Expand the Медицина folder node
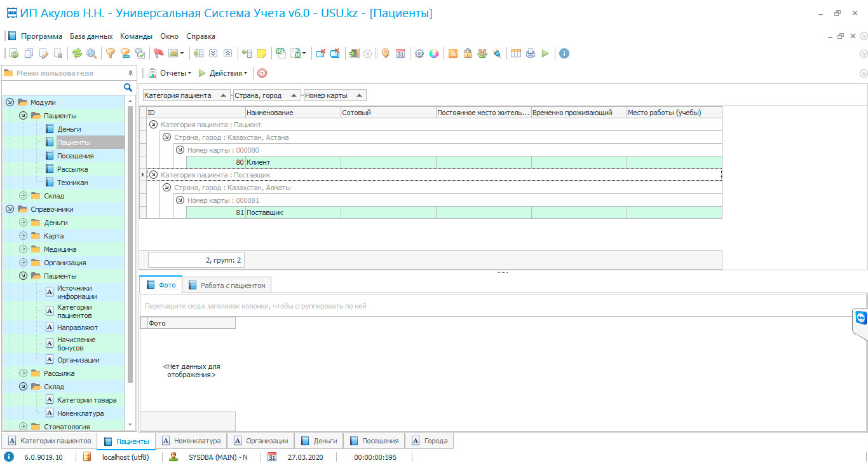 (x=24, y=249)
